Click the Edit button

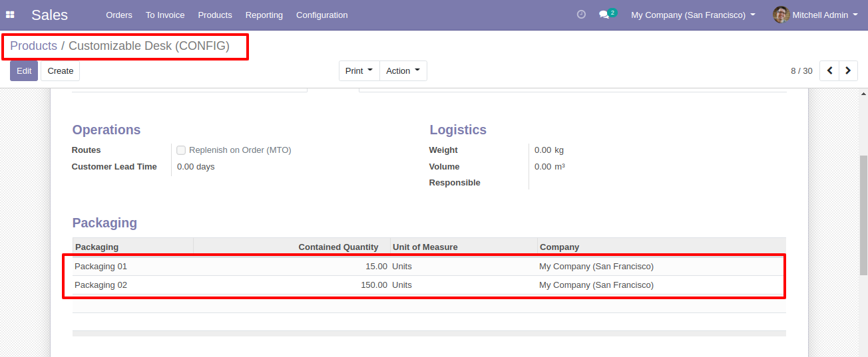click(x=24, y=70)
